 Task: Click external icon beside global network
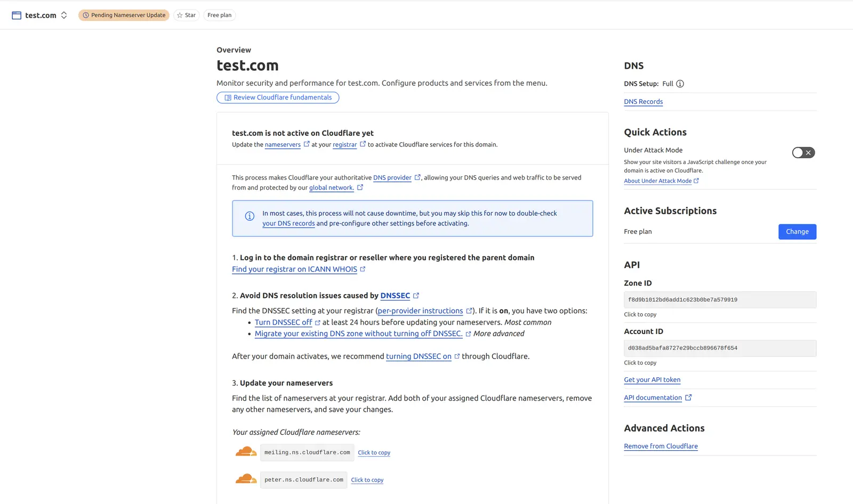click(x=360, y=188)
